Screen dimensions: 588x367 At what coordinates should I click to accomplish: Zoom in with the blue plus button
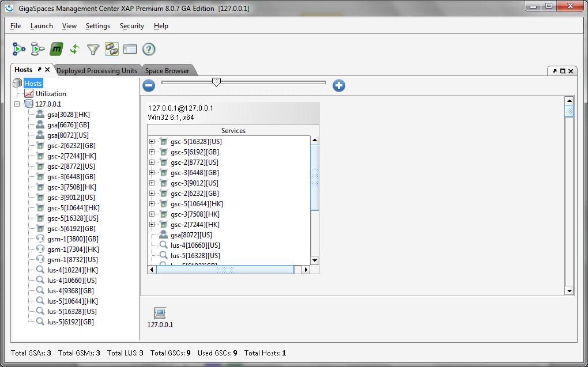[x=339, y=85]
